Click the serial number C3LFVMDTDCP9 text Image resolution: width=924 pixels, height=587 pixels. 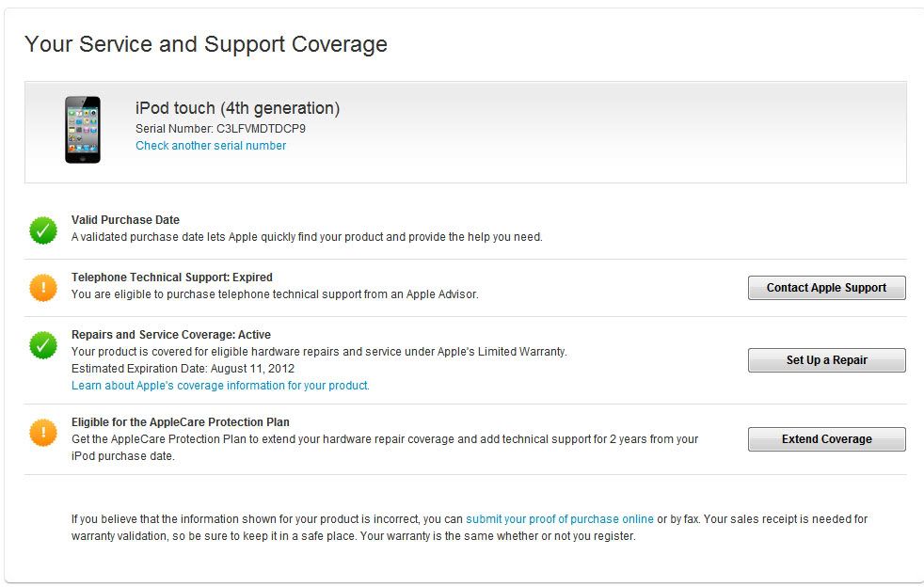(x=261, y=129)
